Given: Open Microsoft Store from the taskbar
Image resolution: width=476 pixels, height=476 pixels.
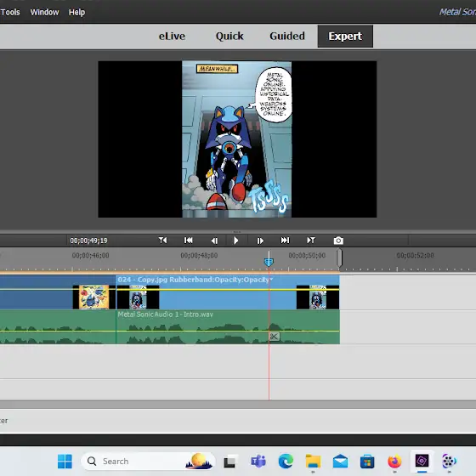Looking at the screenshot, I should point(367,462).
